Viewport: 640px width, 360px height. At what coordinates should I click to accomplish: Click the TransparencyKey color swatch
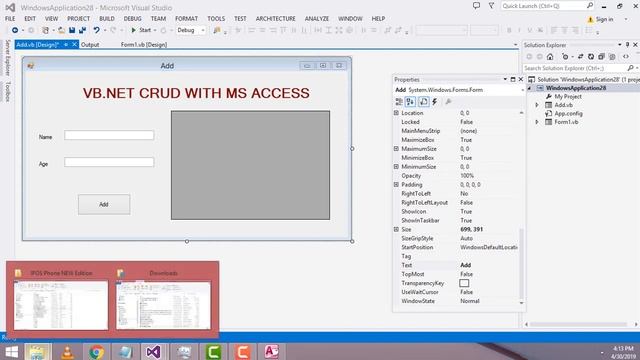[x=464, y=283]
